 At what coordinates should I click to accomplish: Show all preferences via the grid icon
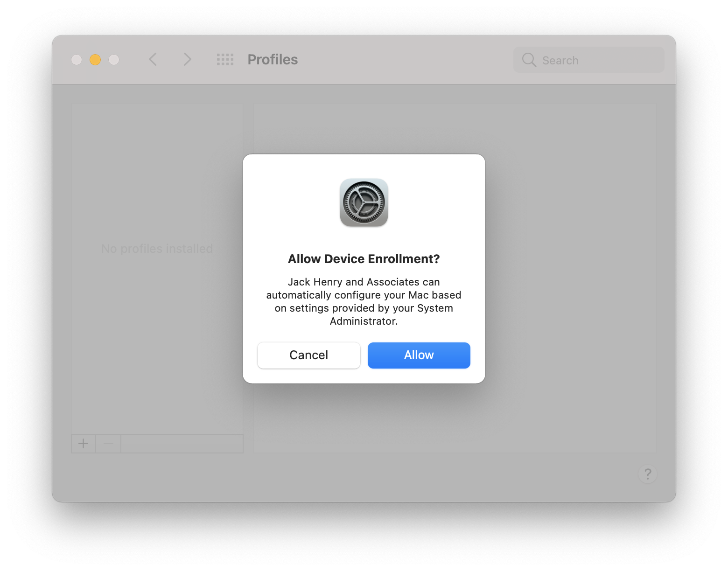(x=225, y=60)
